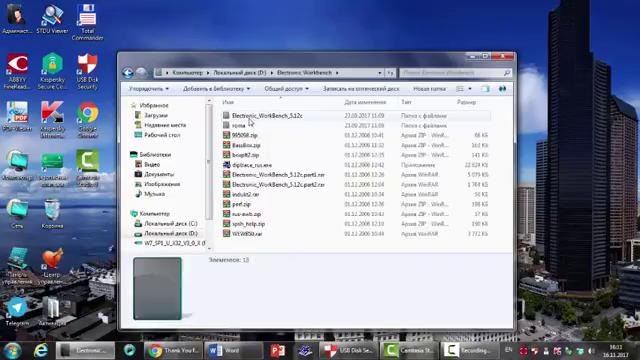
Task: Launch ABBYY FineReader from the desktop
Action: tap(17, 71)
